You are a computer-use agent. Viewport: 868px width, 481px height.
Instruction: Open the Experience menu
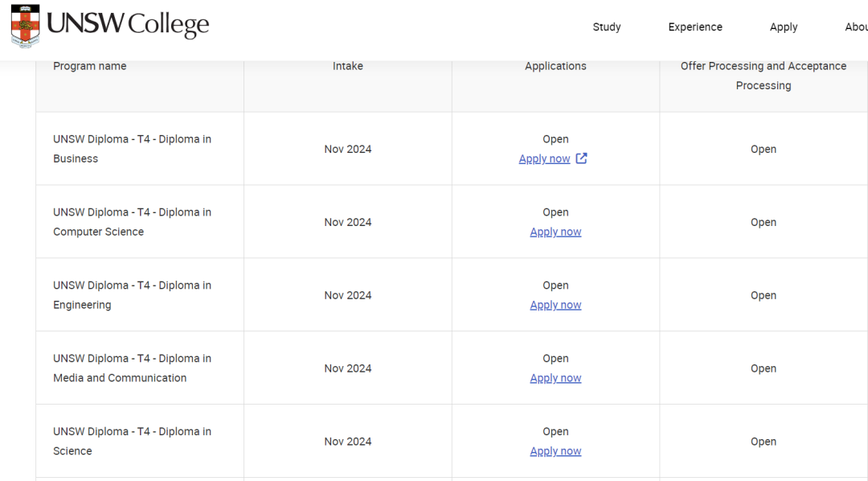(x=695, y=27)
